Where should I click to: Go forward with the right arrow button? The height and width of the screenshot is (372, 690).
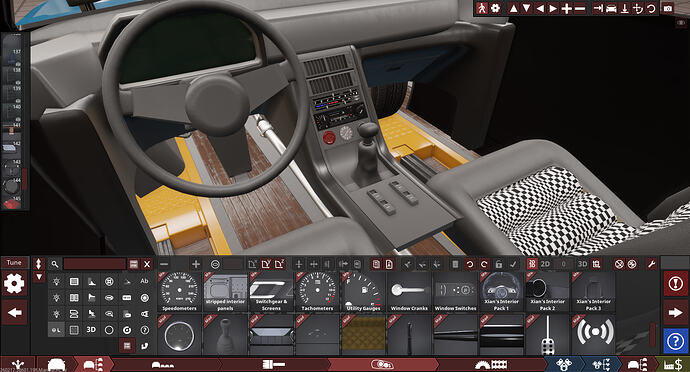pos(675,313)
